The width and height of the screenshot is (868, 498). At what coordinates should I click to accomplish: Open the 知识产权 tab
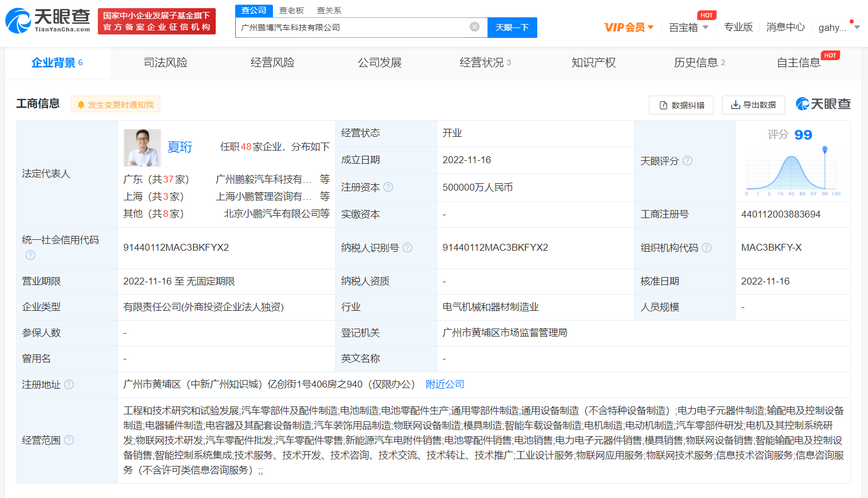(x=593, y=63)
